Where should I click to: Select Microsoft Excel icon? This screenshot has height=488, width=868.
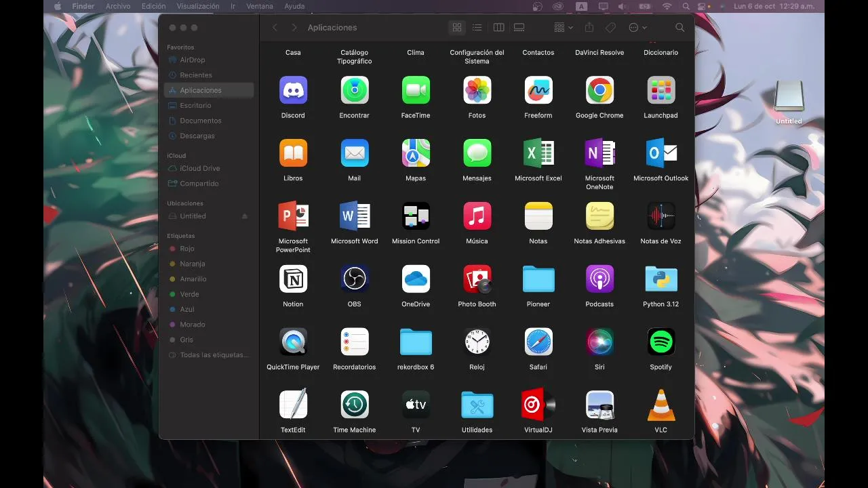point(538,153)
